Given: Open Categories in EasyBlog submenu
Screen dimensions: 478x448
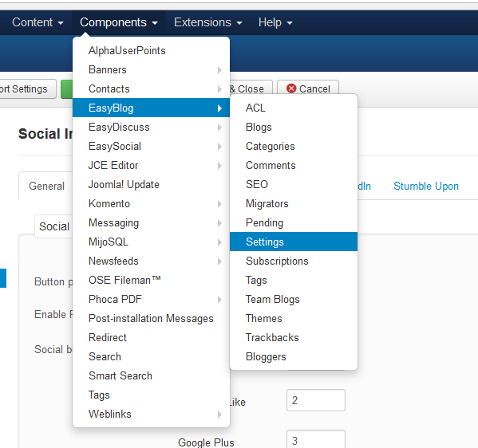Looking at the screenshot, I should [294, 146].
